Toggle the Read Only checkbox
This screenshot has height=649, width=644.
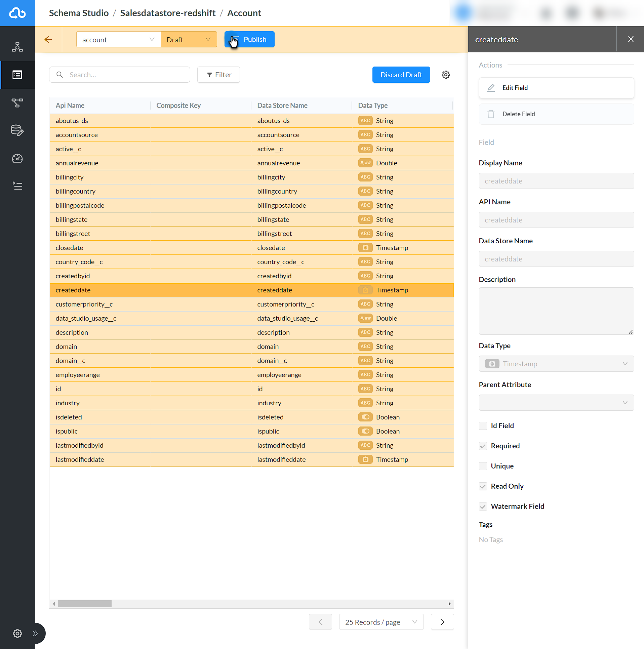[483, 486]
